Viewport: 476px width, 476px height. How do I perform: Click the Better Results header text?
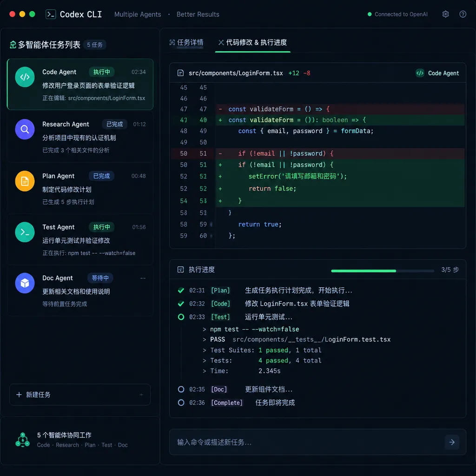tap(198, 14)
